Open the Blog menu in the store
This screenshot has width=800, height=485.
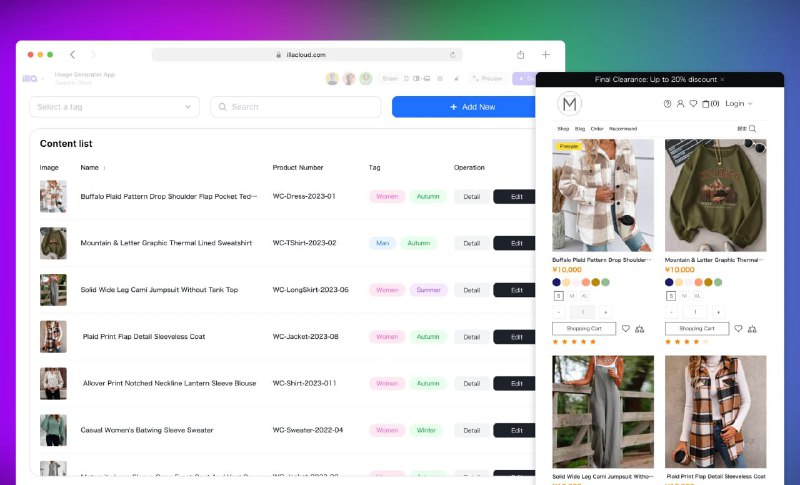point(580,129)
